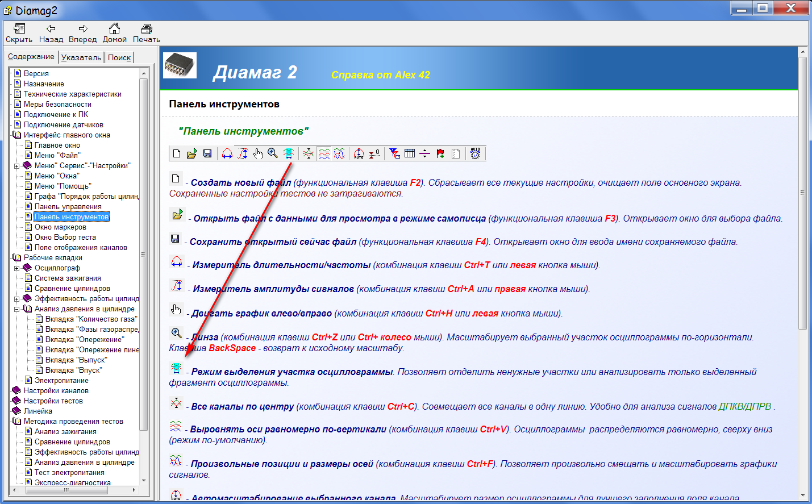The image size is (812, 504).
Task: Open the Тест электропитания topic
Action: tap(69, 472)
